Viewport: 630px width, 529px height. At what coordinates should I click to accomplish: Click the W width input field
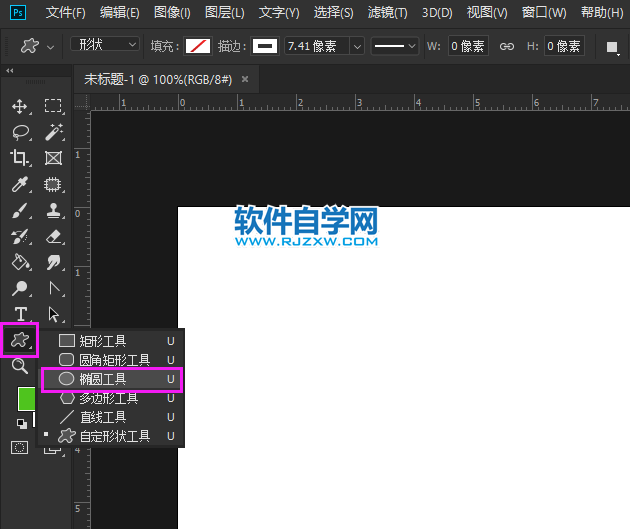click(x=467, y=47)
